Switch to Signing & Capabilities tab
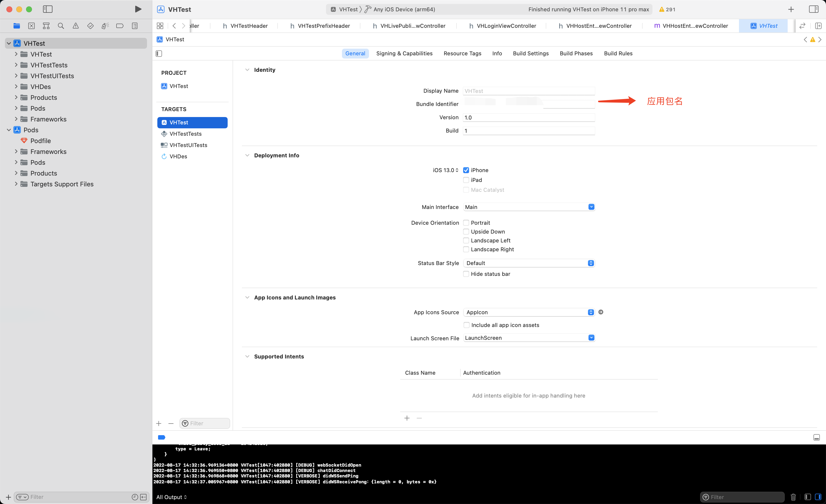Image resolution: width=826 pixels, height=504 pixels. (x=404, y=53)
